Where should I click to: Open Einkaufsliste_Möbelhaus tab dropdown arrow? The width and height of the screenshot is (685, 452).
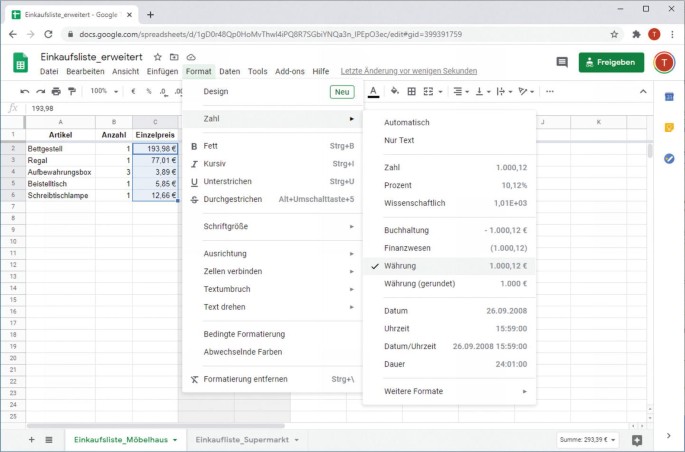(175, 440)
